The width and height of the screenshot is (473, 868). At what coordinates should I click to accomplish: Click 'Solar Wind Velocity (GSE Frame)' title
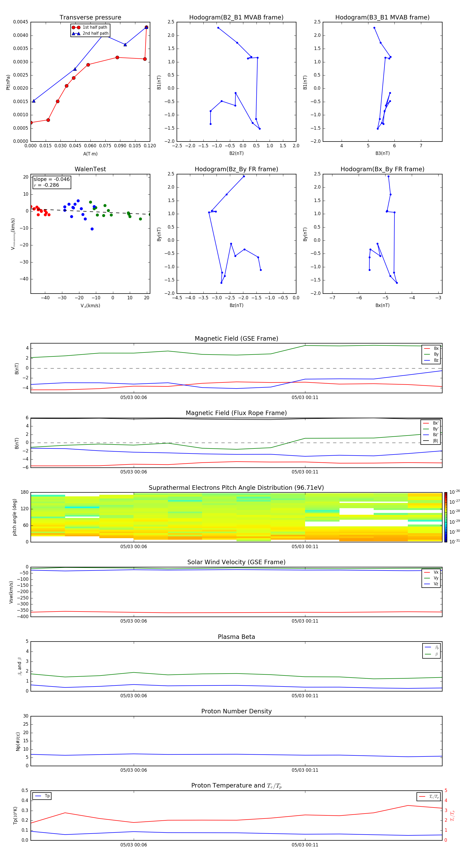[236, 562]
